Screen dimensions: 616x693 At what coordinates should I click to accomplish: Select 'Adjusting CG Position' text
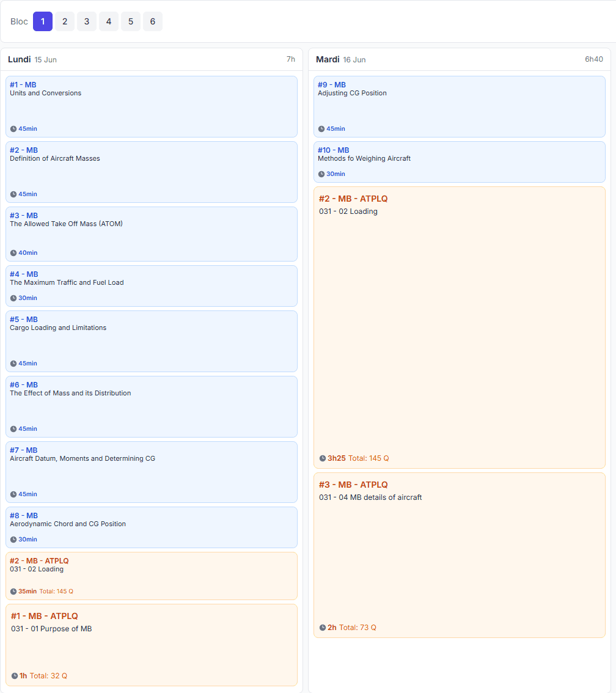point(352,94)
